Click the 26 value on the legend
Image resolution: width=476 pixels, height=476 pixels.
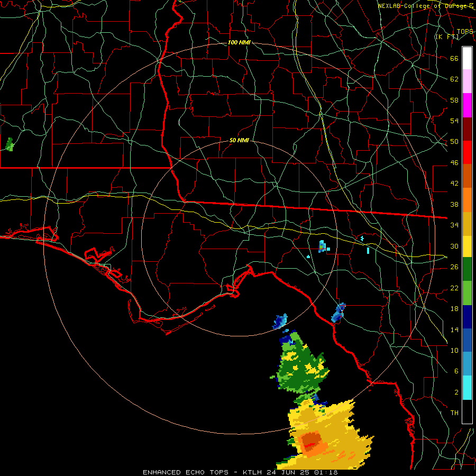point(454,267)
